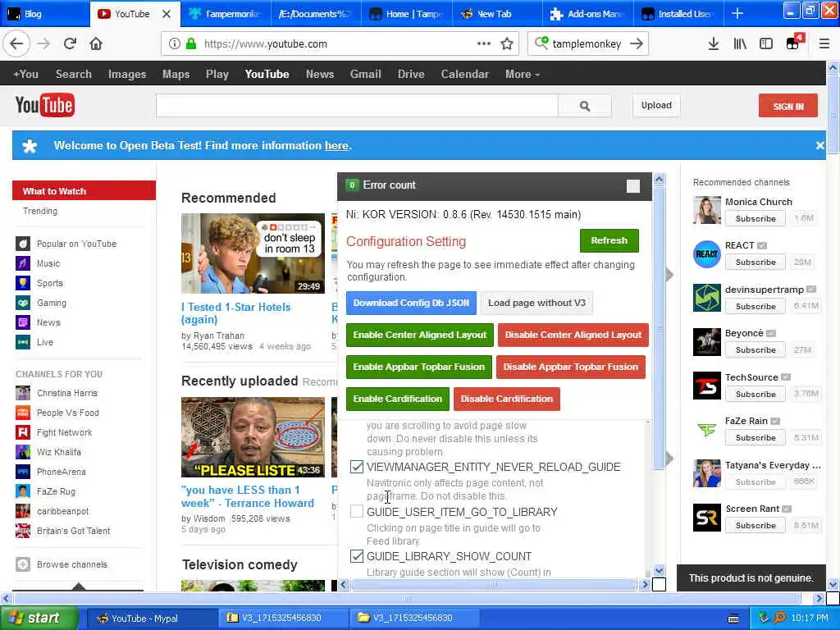Viewport: 840px width, 630px height.
Task: Click the YouTube logo
Action: 45,106
